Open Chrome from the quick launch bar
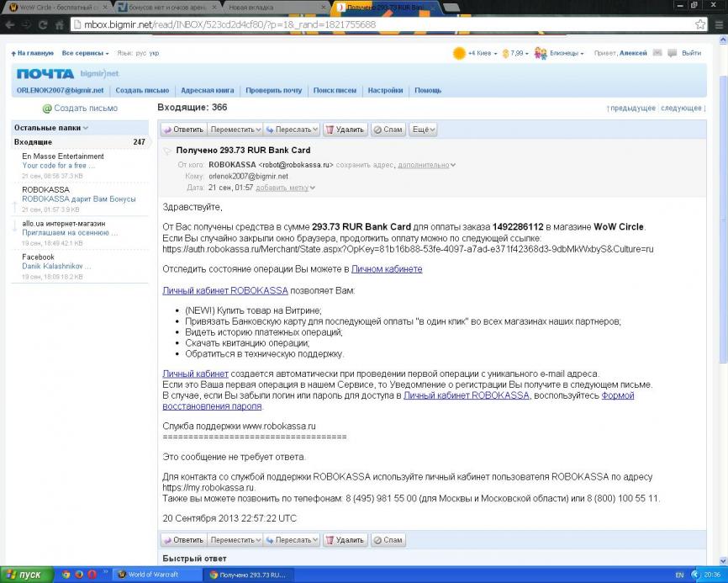Image resolution: width=728 pixels, height=583 pixels. pos(66,575)
